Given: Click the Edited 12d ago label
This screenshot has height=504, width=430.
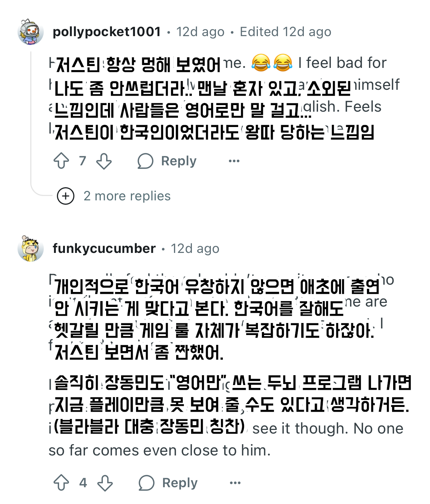Looking at the screenshot, I should click(285, 32).
